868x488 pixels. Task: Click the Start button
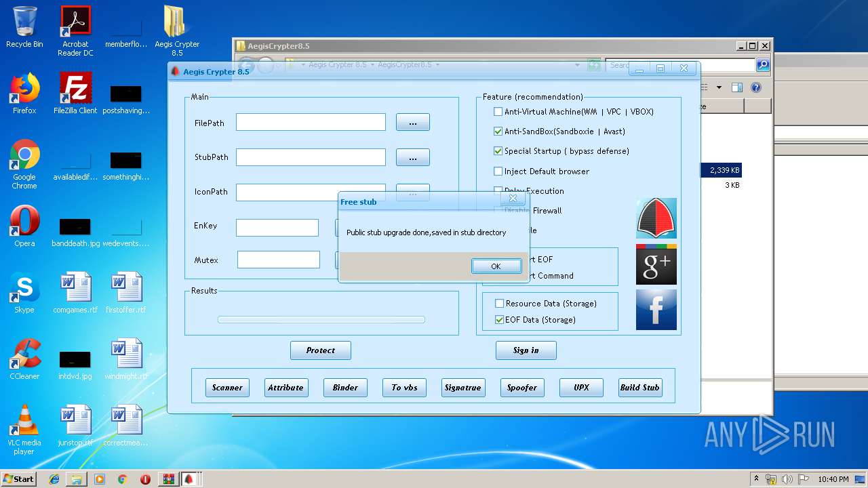pos(18,479)
